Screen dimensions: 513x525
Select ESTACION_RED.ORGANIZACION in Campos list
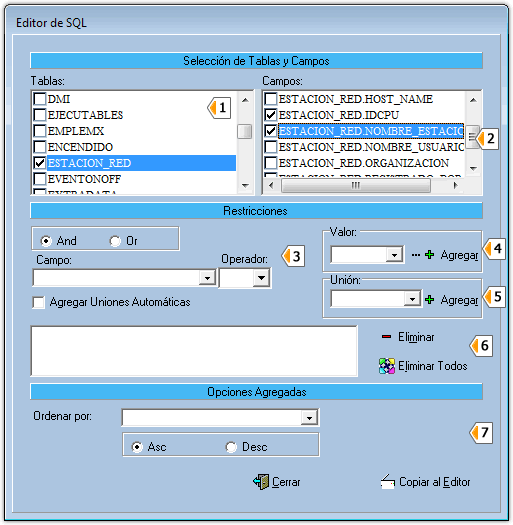[364, 163]
